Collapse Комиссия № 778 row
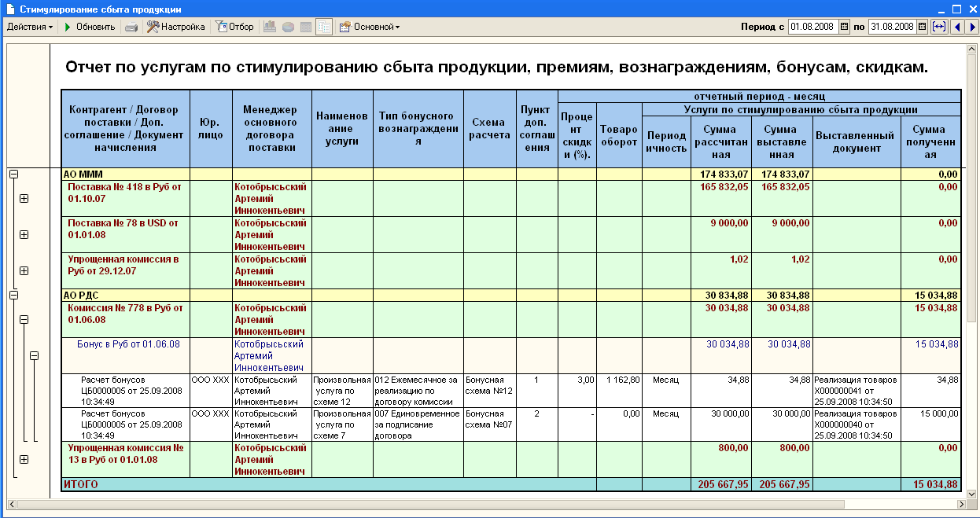This screenshot has height=518, width=980. tap(24, 319)
